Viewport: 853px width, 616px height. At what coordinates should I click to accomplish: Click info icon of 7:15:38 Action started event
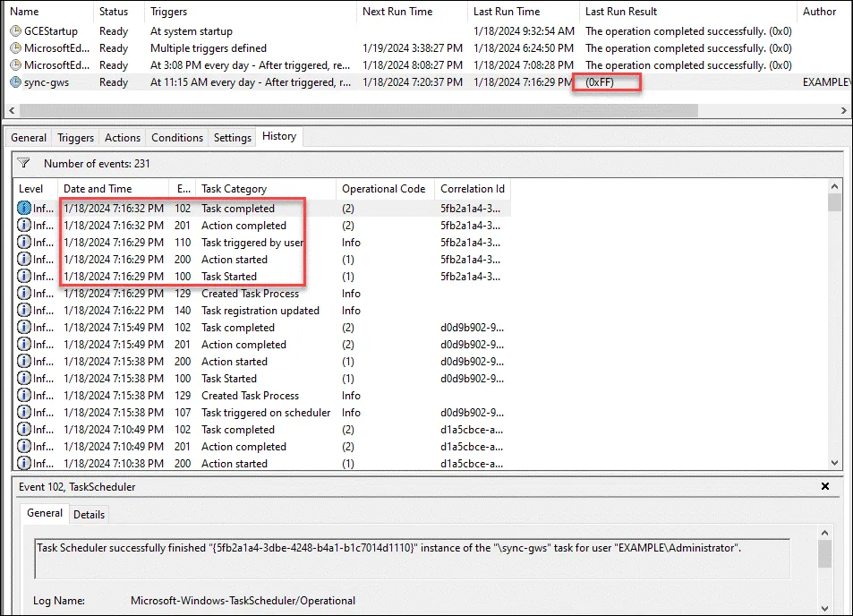[24, 362]
